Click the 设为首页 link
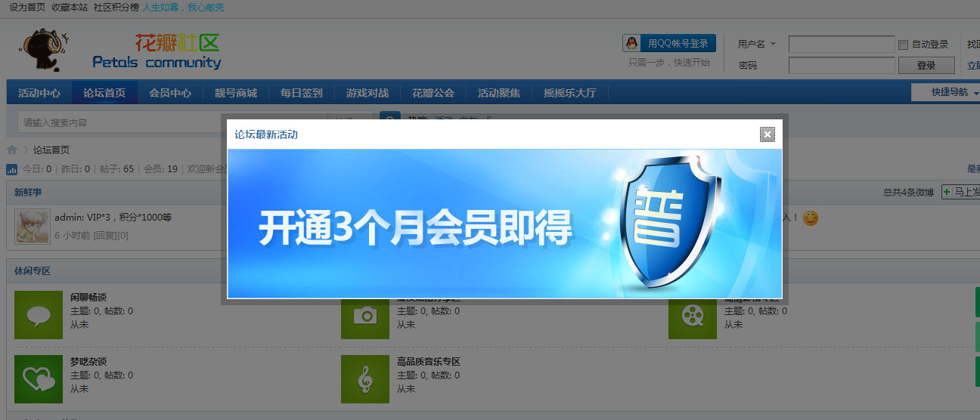Screen dimensions: 980x420 pyautogui.click(x=27, y=8)
